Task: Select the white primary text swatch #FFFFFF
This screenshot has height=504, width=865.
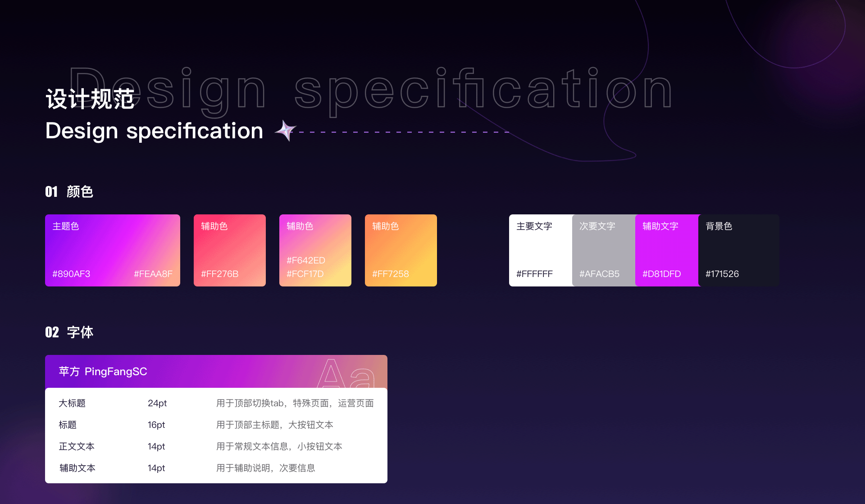Action: pyautogui.click(x=540, y=250)
